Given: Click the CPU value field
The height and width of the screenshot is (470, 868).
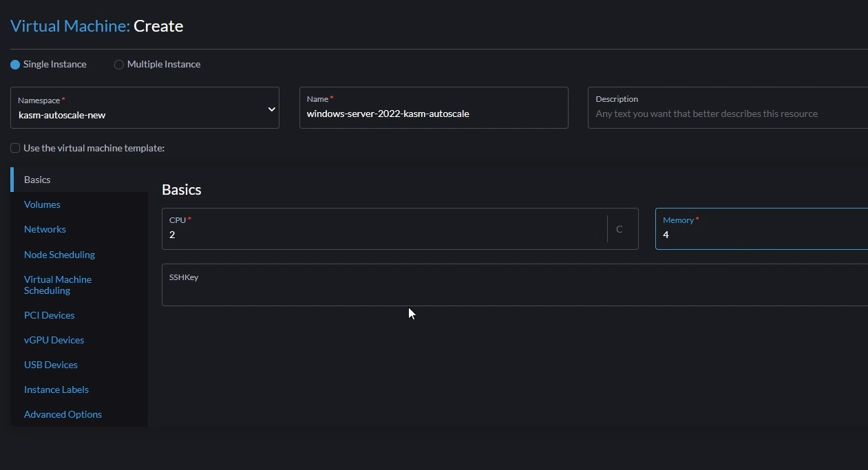Looking at the screenshot, I should [x=385, y=235].
